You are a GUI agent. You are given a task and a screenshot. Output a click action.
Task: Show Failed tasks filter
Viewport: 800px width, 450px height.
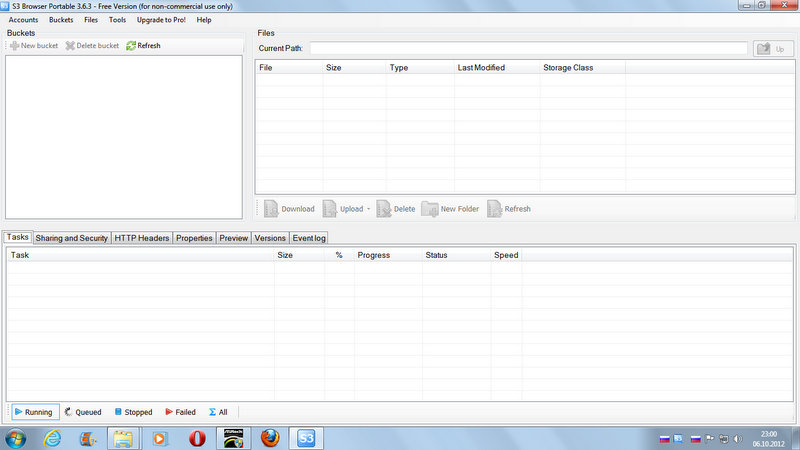coord(181,412)
